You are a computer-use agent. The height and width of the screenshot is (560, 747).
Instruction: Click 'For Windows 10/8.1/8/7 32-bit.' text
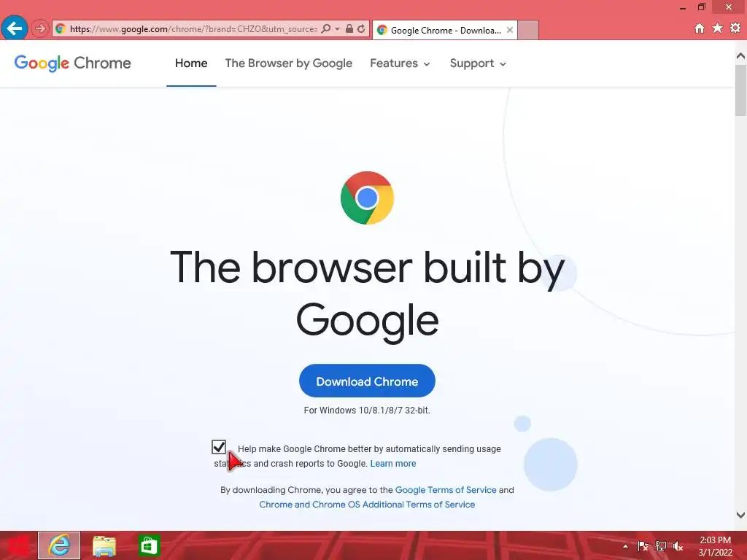(x=367, y=410)
